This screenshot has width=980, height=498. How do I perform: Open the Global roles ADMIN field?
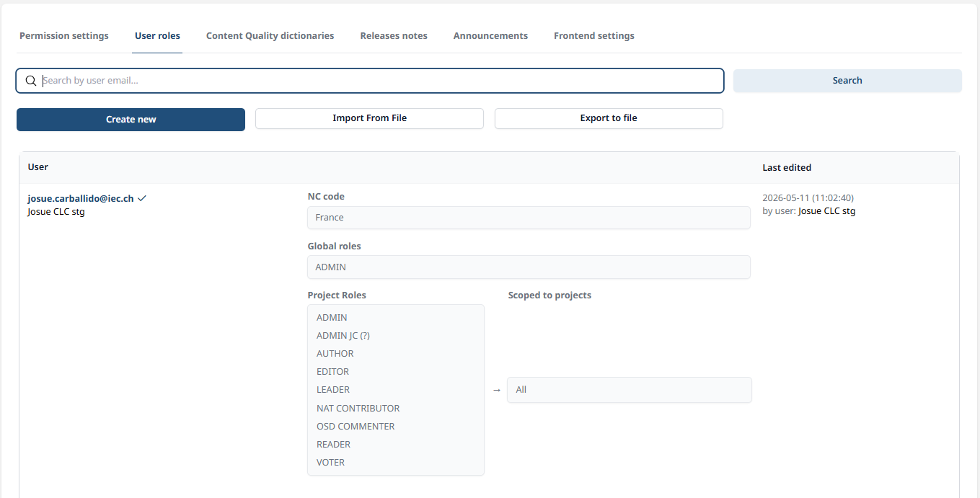pos(529,267)
